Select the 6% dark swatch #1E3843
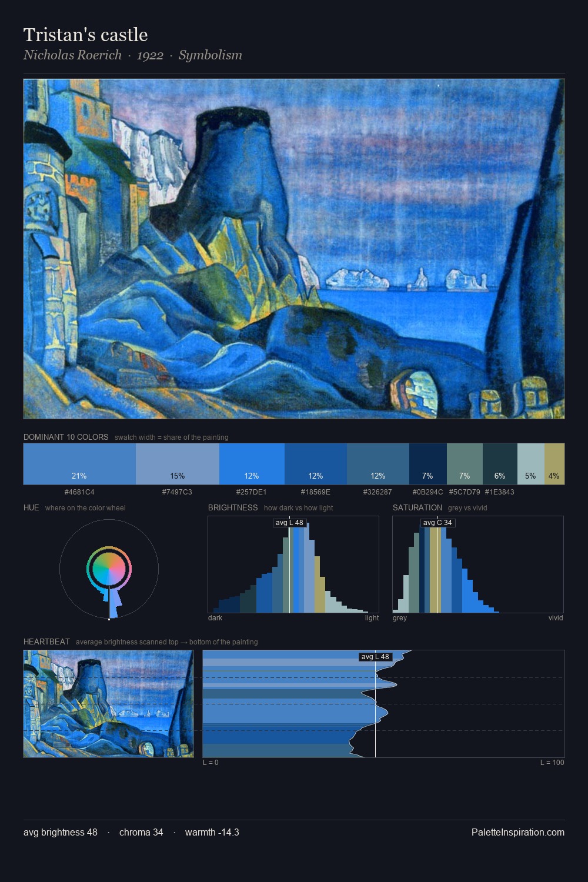Image resolution: width=588 pixels, height=882 pixels. pos(500,464)
